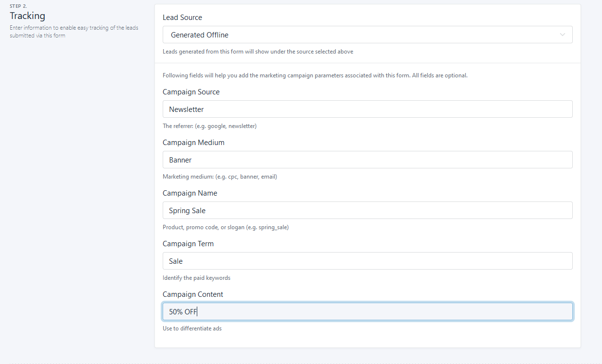The width and height of the screenshot is (602, 364).
Task: Click the Tracking step heading
Action: point(27,16)
